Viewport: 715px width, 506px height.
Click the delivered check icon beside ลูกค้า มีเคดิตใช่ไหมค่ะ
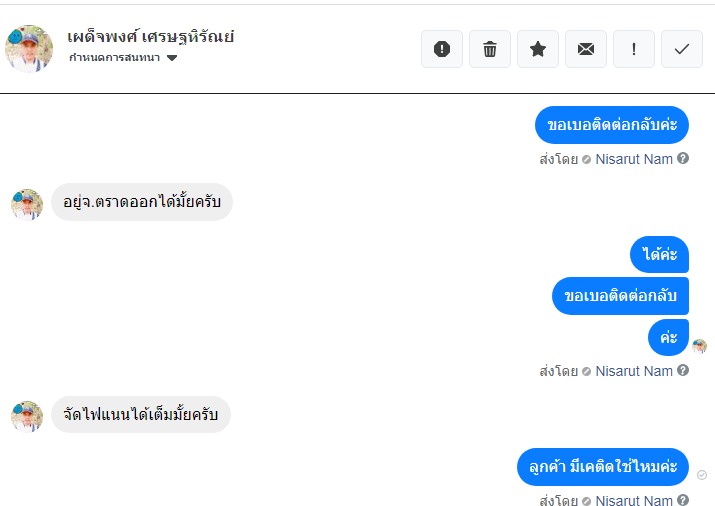701,474
